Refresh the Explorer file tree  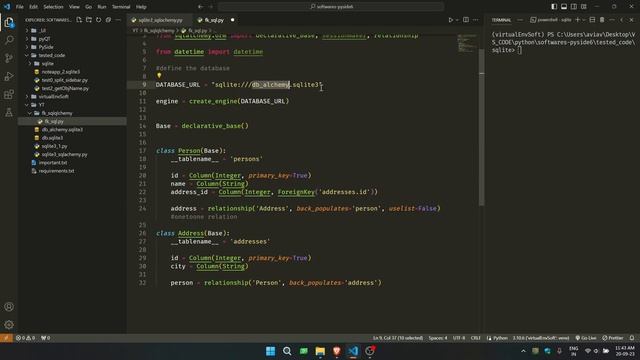[x=99, y=20]
